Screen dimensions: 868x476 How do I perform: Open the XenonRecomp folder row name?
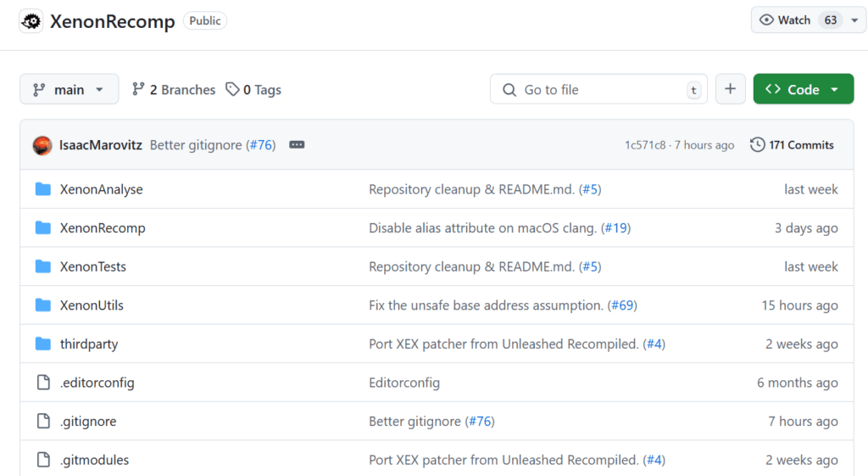point(103,227)
